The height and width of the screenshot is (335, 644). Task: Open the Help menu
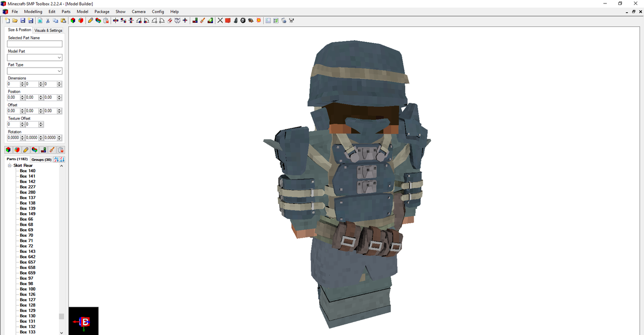174,12
